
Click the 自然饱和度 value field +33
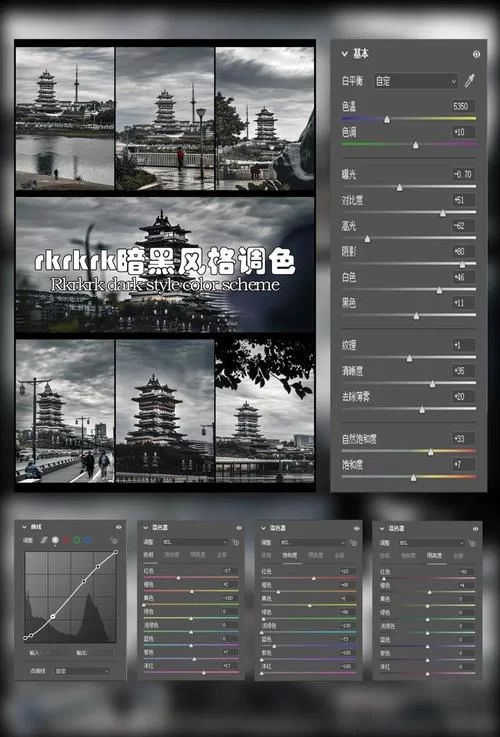click(x=463, y=439)
